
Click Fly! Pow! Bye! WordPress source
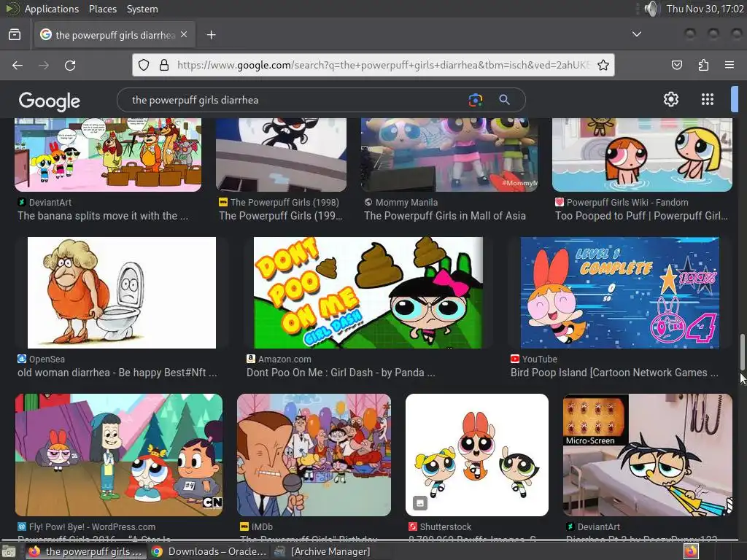92,526
